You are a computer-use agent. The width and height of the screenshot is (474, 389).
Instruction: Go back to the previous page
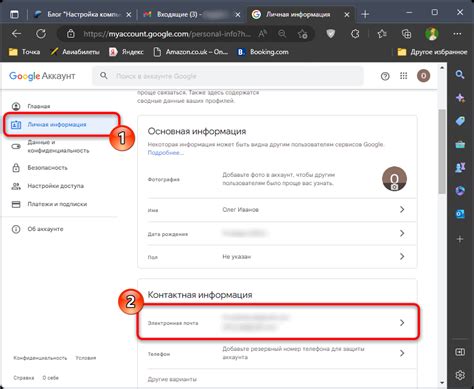[16, 34]
